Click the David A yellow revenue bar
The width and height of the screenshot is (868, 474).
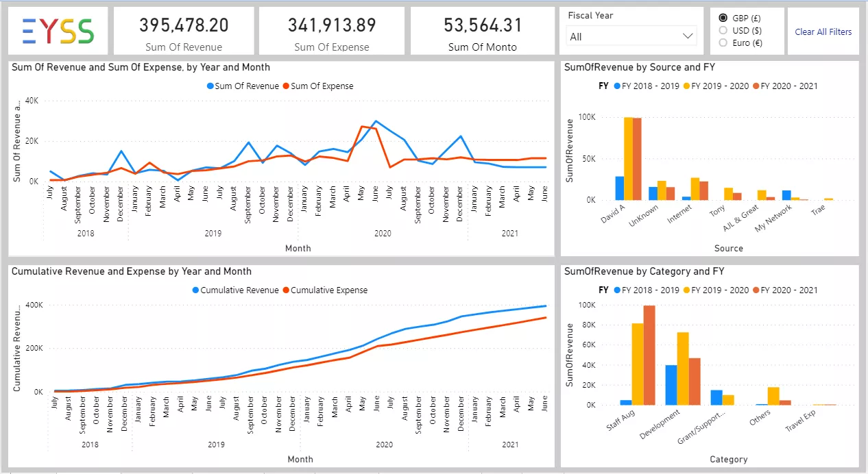[x=628, y=158]
